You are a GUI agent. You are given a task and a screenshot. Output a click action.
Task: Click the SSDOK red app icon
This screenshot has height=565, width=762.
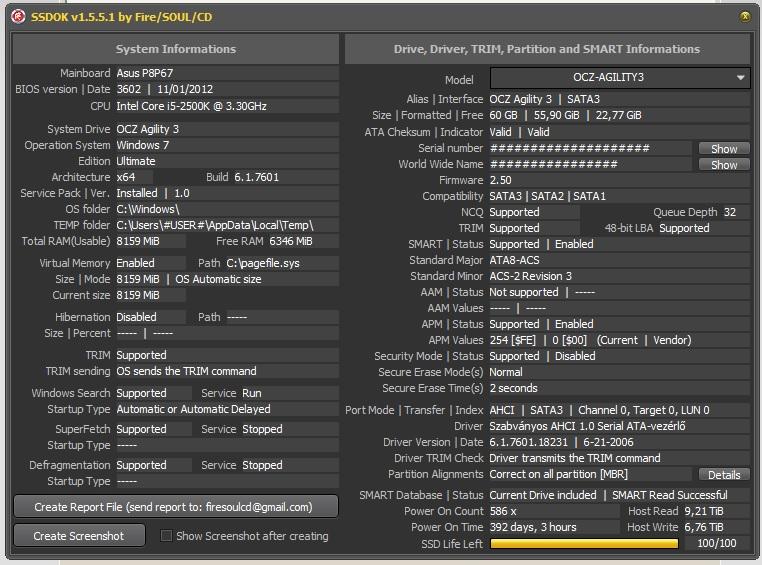(x=18, y=17)
